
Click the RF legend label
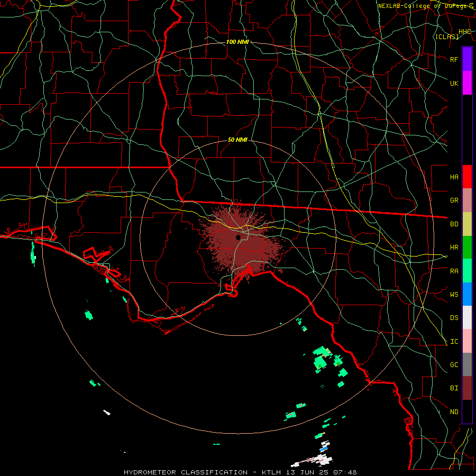click(454, 59)
